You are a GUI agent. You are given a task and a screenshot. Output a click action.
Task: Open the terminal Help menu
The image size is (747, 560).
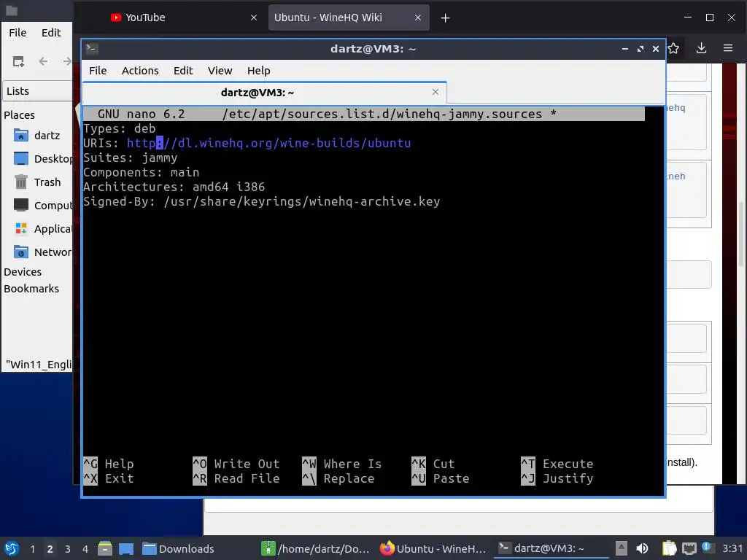coord(259,71)
